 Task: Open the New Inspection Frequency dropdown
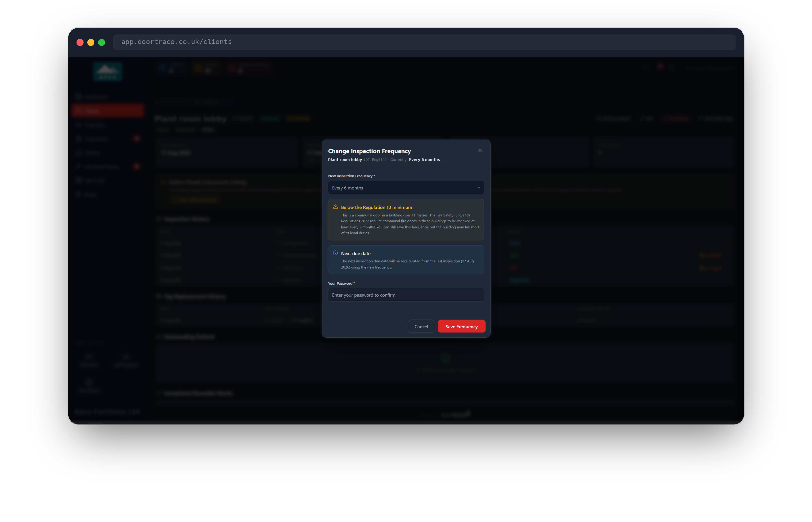point(406,187)
